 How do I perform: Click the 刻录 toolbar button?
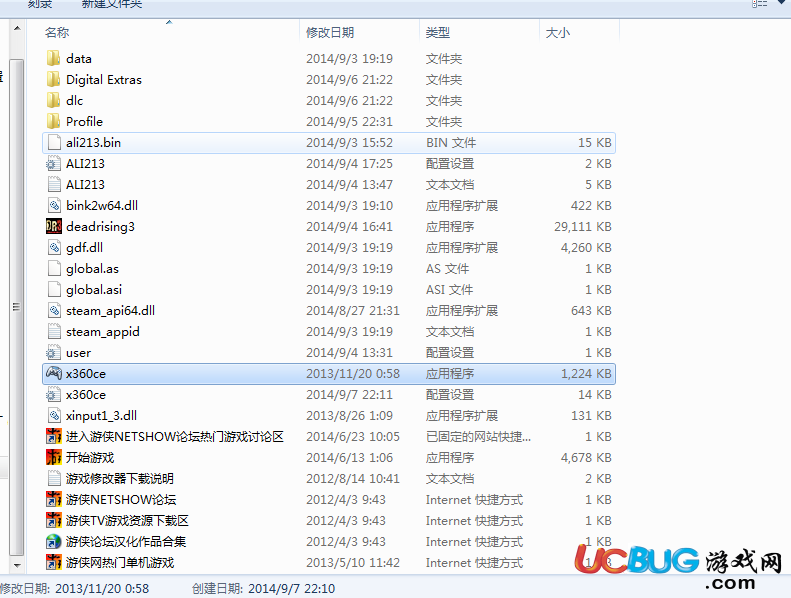(40, 4)
